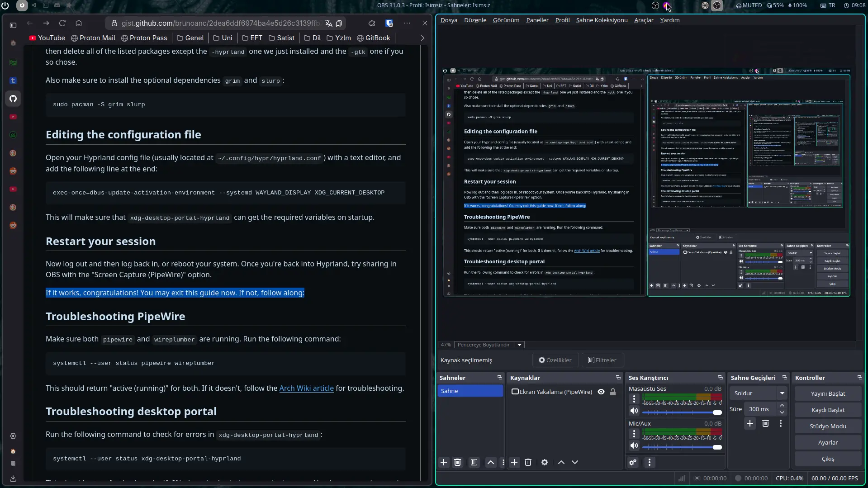Open preview scaling Pencereye Boyutlandır dropdown
Image resolution: width=868 pixels, height=488 pixels.
[x=489, y=345]
